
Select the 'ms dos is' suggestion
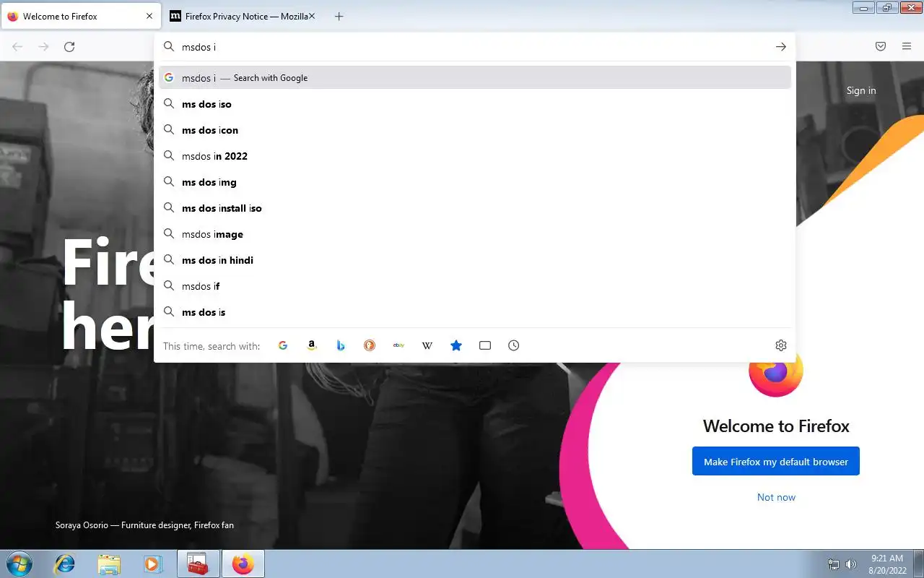tap(475, 312)
